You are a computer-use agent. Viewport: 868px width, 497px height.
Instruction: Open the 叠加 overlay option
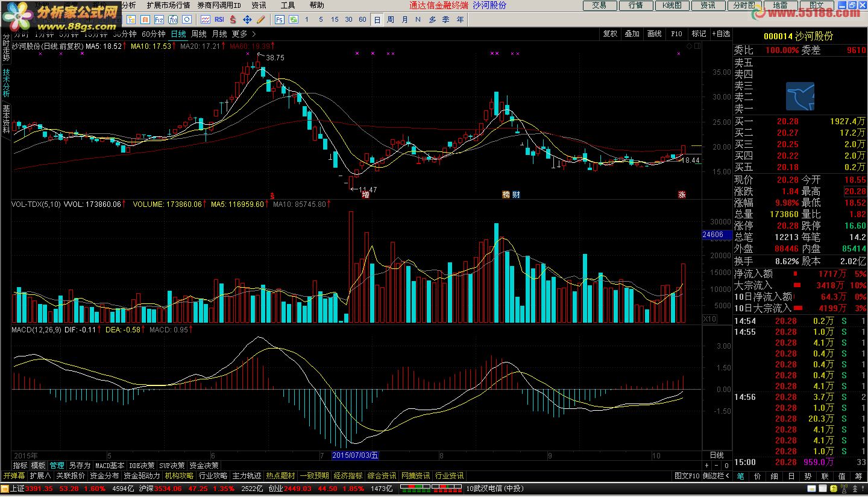coord(632,34)
